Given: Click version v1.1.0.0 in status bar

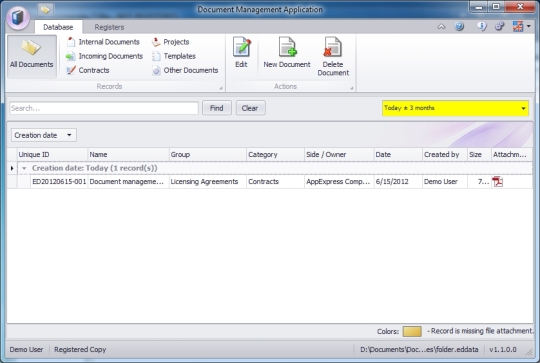Looking at the screenshot, I should [x=503, y=350].
